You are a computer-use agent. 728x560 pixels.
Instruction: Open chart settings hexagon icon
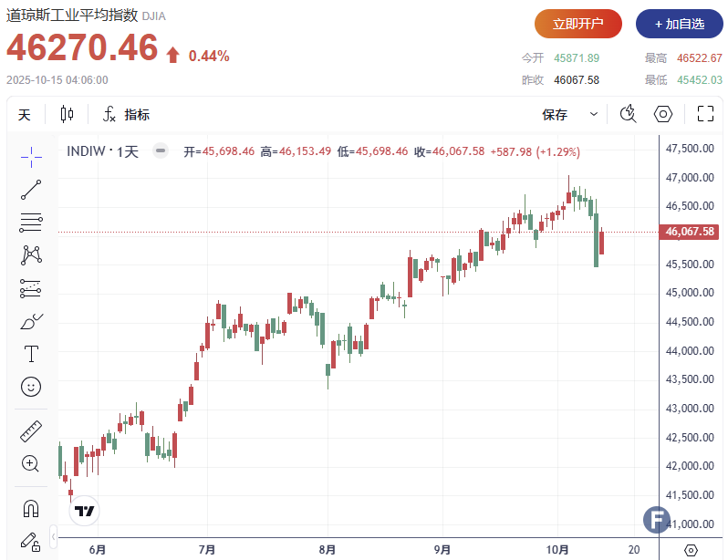663,114
